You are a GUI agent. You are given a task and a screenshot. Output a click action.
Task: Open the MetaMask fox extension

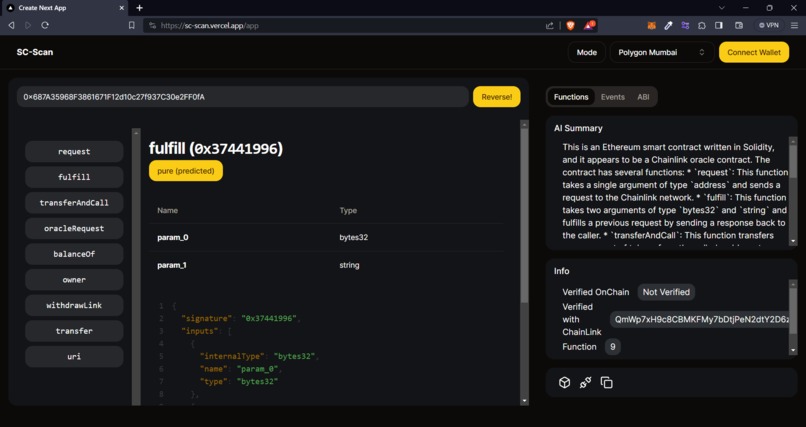point(651,25)
